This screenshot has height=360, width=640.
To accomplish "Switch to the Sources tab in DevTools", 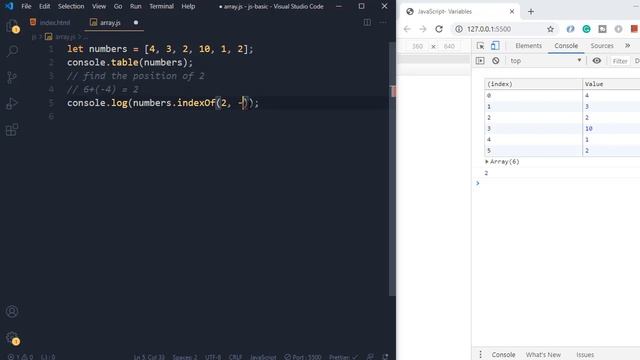I will 602,46.
